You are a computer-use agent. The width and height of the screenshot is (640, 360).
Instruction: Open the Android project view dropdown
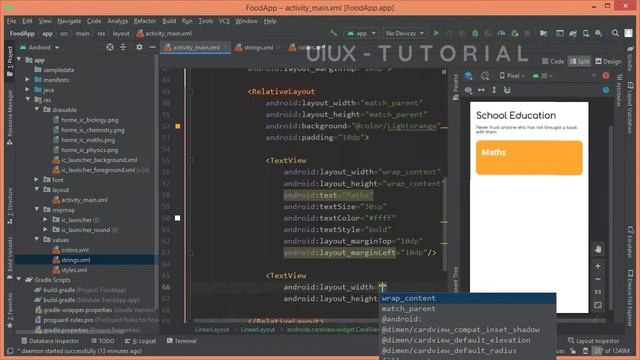pos(40,47)
